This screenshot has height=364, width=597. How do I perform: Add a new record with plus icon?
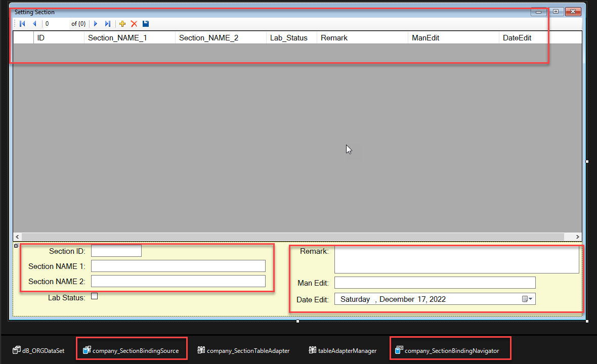pyautogui.click(x=122, y=24)
